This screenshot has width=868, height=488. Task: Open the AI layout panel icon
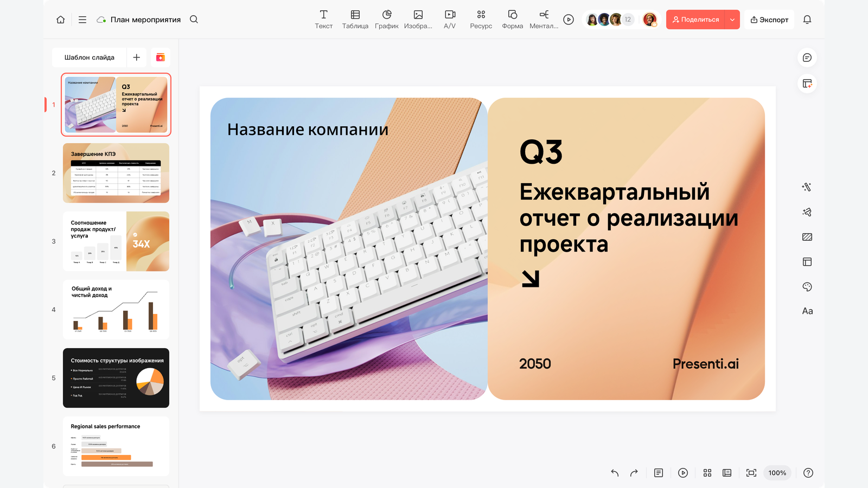807,84
